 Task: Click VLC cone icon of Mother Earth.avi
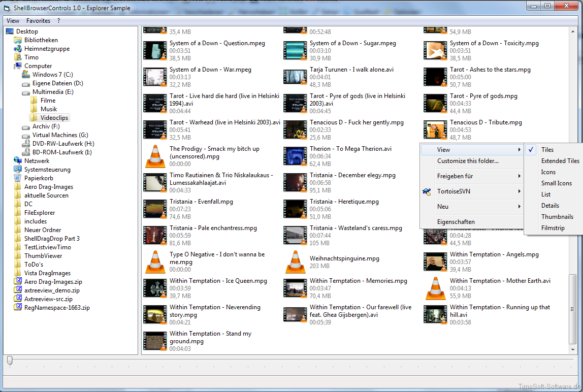pos(435,288)
